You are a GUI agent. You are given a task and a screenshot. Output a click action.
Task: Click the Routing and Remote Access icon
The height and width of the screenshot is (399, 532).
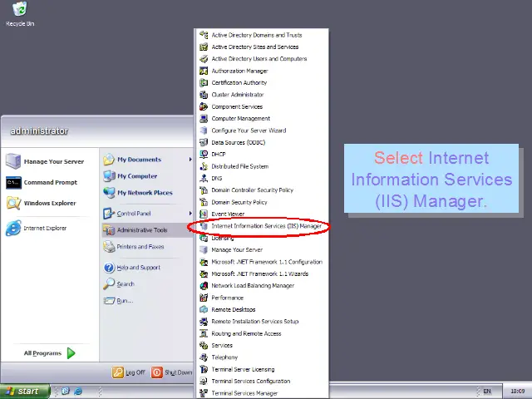click(x=204, y=333)
